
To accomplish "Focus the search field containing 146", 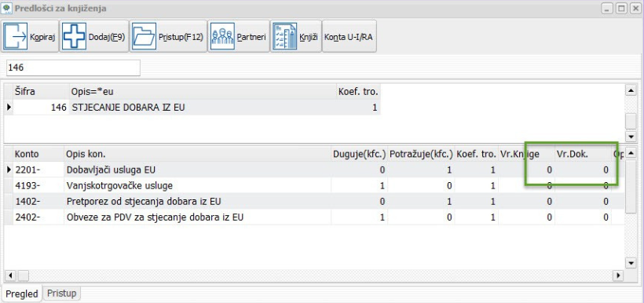I will point(73,68).
